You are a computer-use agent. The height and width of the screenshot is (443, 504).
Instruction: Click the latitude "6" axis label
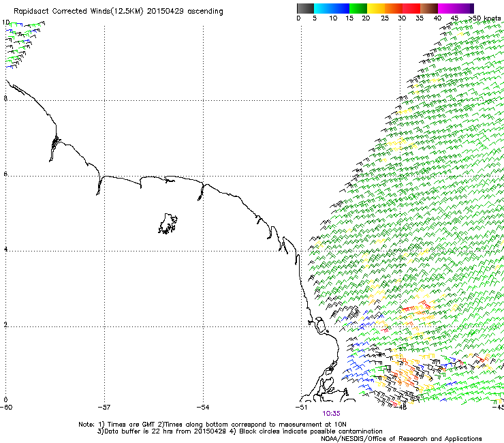(x=5, y=174)
